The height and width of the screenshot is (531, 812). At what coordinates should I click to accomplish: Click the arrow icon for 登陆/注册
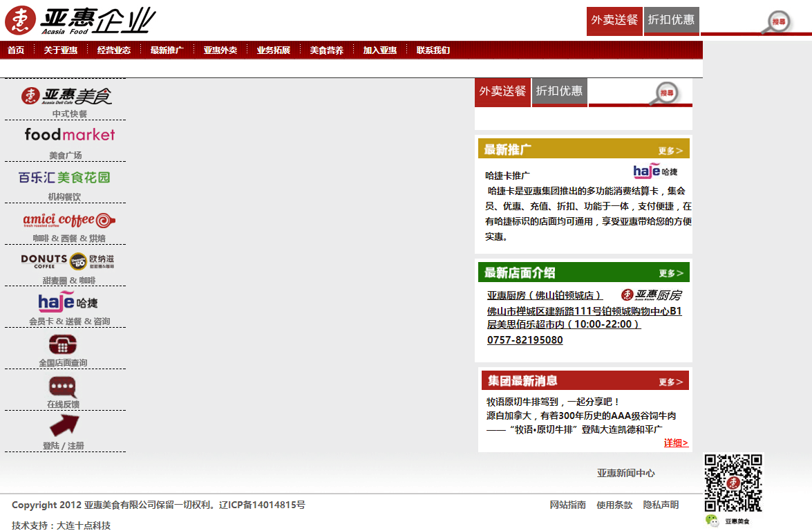tap(64, 426)
